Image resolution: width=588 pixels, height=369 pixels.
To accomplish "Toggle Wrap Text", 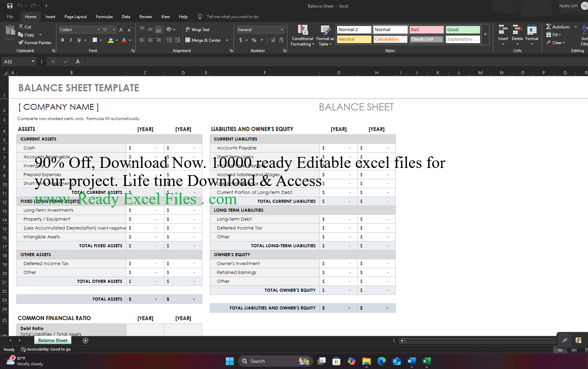I will (197, 29).
